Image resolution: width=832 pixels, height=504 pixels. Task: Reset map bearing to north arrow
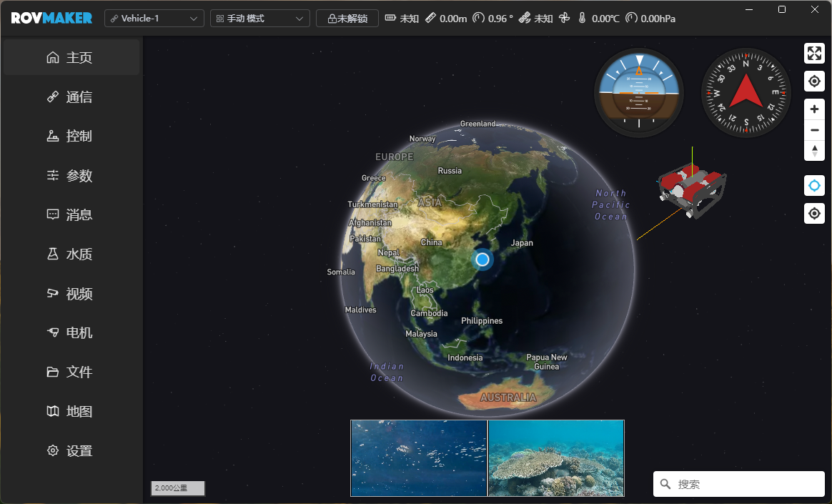click(x=814, y=151)
